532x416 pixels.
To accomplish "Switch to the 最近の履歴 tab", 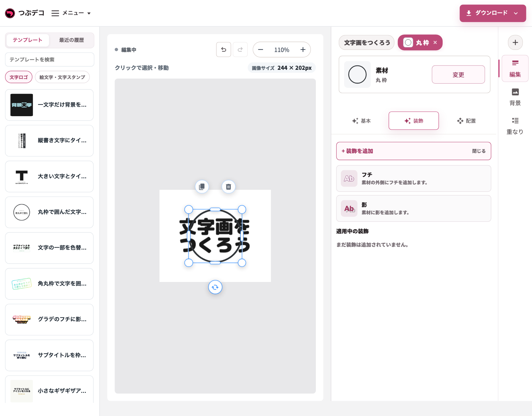I will click(x=72, y=40).
